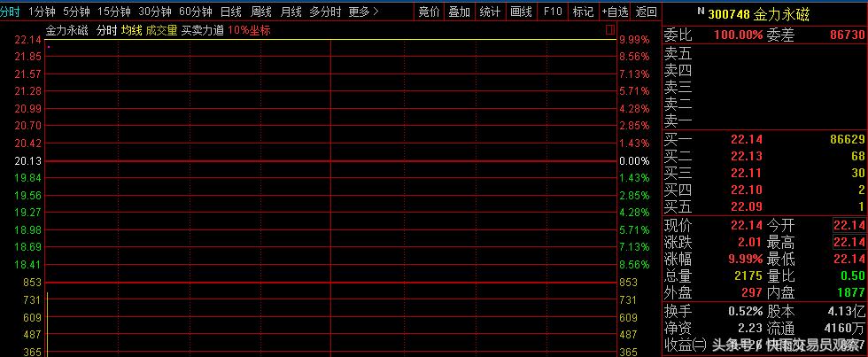Select the 1分钟 period tab
Screen dimensions: 868x357
42,11
